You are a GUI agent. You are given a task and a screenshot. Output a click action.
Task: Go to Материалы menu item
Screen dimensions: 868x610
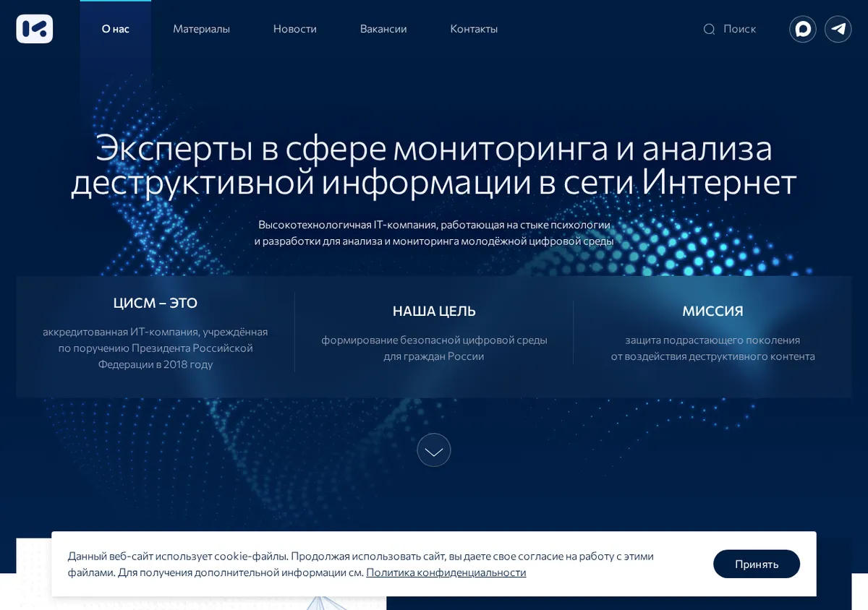point(201,29)
